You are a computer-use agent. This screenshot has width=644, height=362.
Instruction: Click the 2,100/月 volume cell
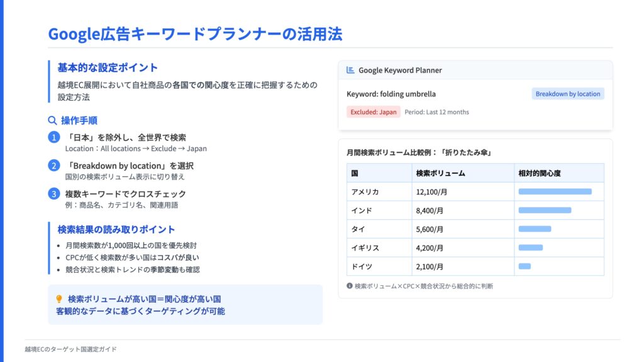[463, 266]
